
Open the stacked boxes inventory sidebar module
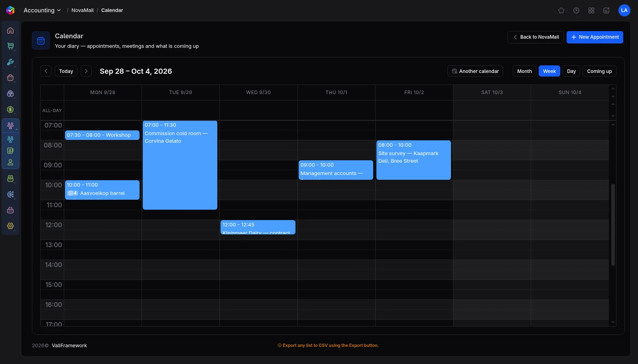(x=10, y=94)
